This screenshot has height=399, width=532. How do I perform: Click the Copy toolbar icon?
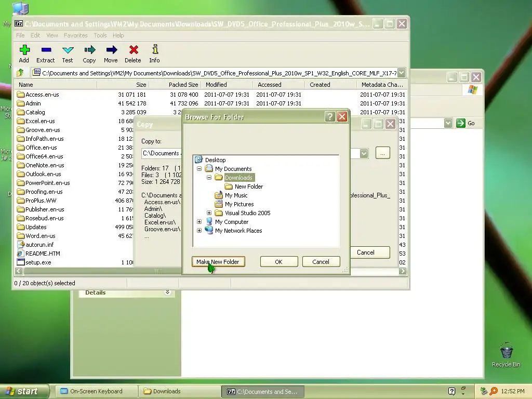[x=89, y=50]
